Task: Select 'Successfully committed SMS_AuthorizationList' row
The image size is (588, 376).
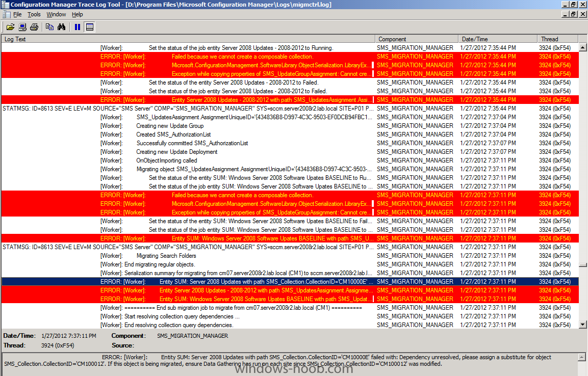Action: (290, 143)
